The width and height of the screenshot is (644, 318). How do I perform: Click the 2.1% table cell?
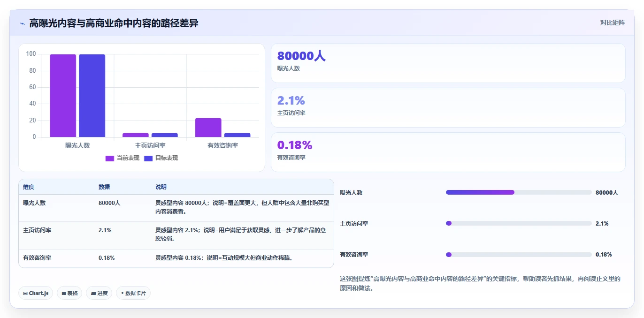click(x=105, y=230)
